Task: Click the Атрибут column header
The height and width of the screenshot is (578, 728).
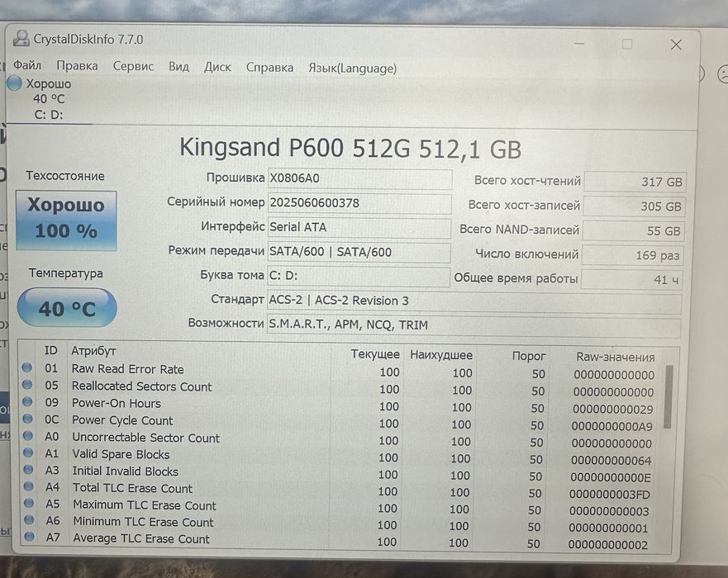Action: pos(93,351)
